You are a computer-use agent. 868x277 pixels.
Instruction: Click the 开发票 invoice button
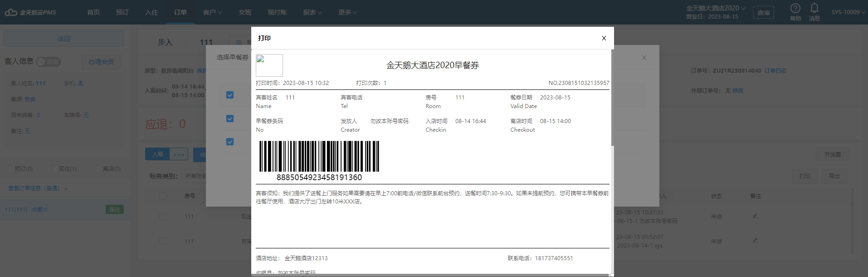point(833,154)
